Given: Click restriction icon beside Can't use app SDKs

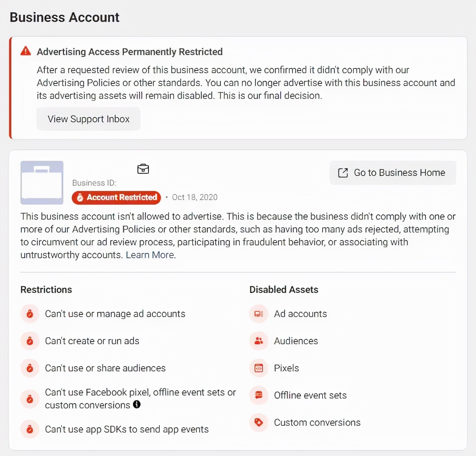Looking at the screenshot, I should click(30, 429).
